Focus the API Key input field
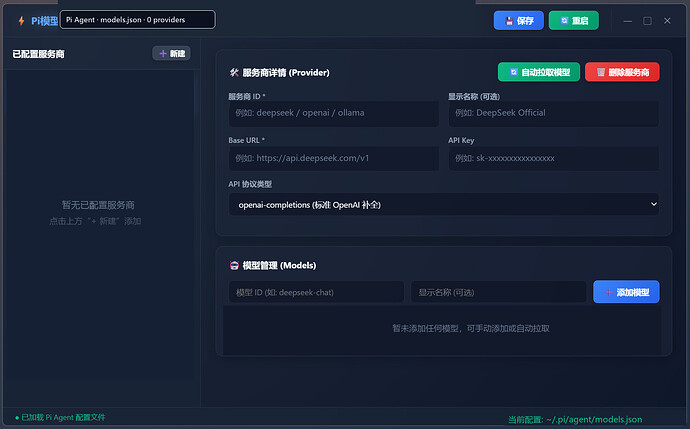690x429 pixels. point(554,158)
